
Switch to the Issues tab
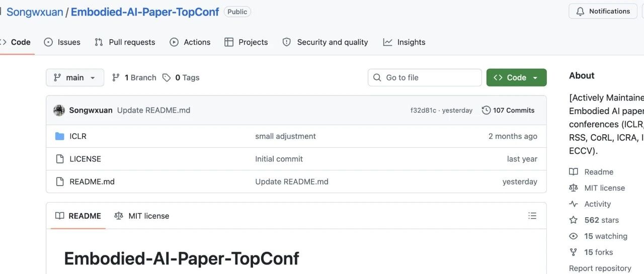(x=62, y=42)
